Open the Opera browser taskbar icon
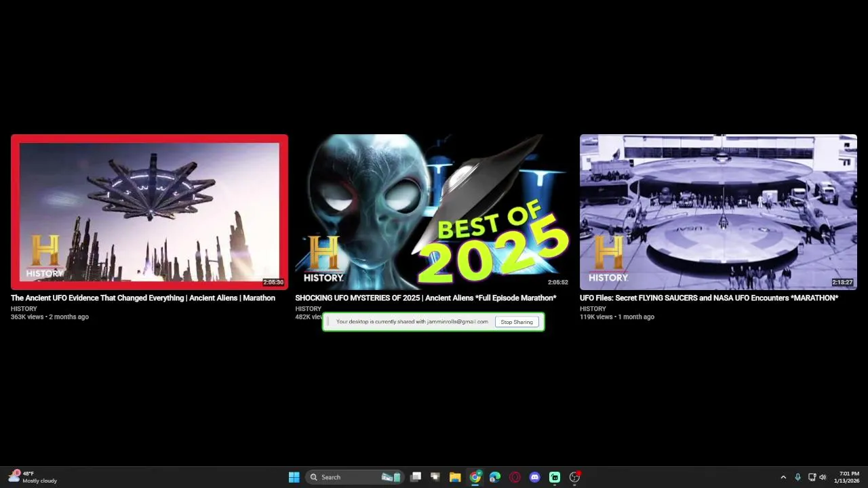Image resolution: width=868 pixels, height=488 pixels. (515, 477)
